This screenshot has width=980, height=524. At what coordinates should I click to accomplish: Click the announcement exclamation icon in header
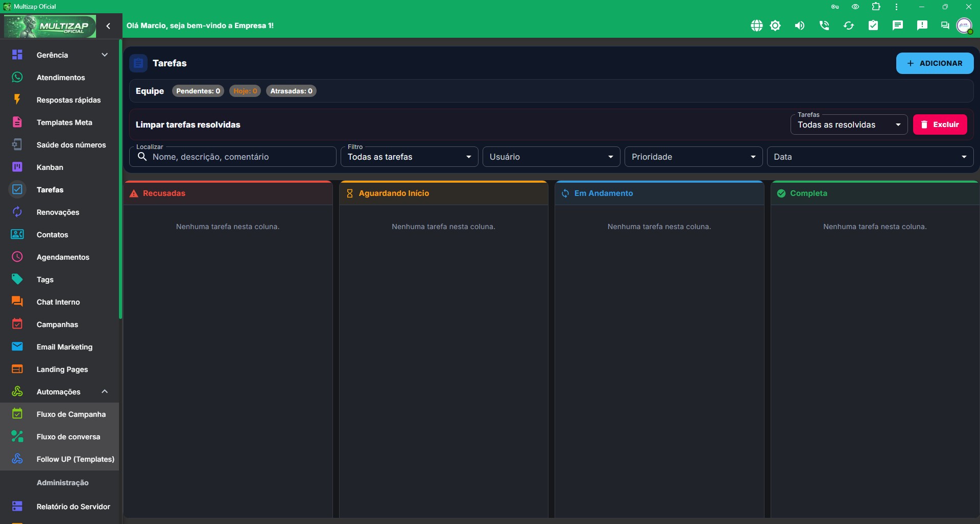coord(922,26)
